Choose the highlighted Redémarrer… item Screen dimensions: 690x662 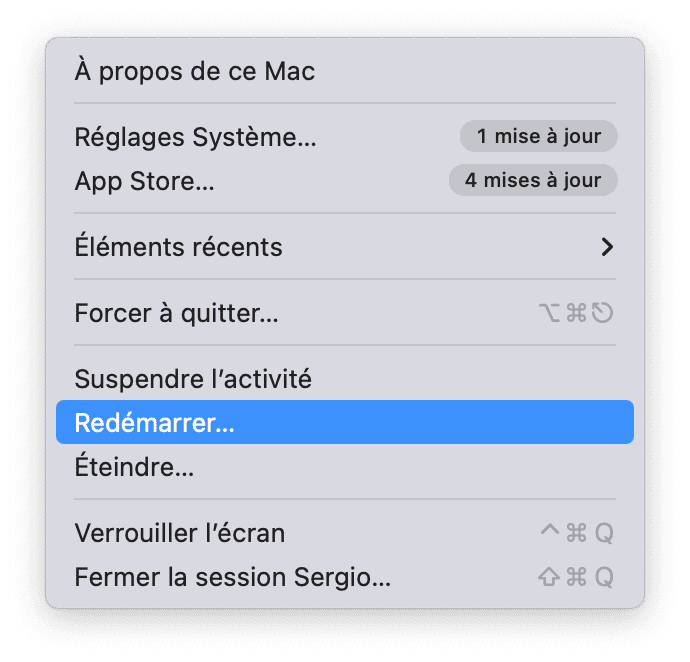pos(155,423)
